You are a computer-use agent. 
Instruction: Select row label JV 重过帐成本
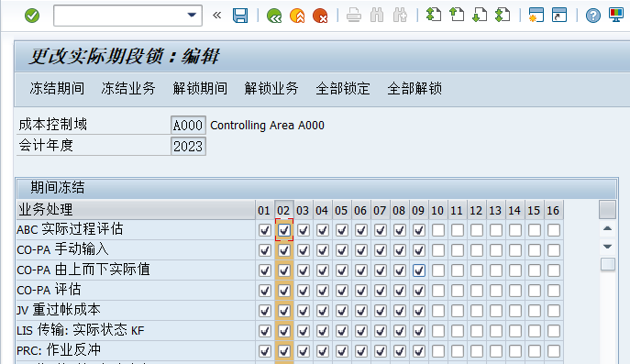coord(59,310)
